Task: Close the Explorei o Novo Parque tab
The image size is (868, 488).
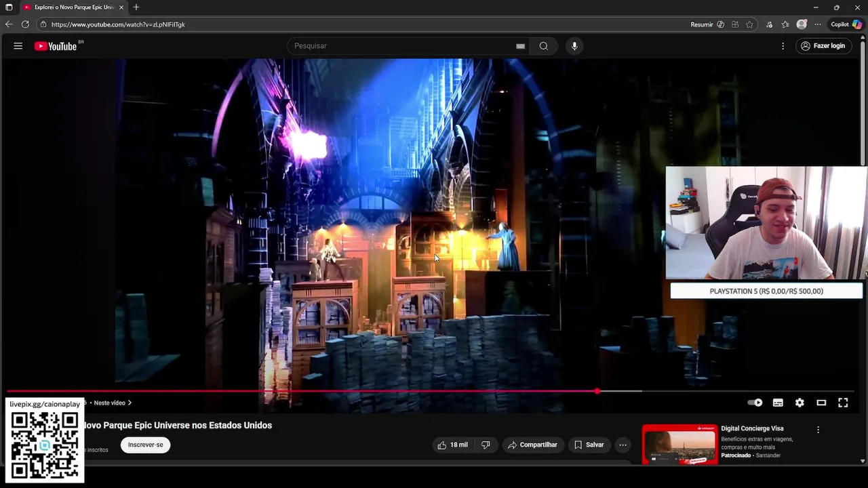Action: pyautogui.click(x=121, y=7)
